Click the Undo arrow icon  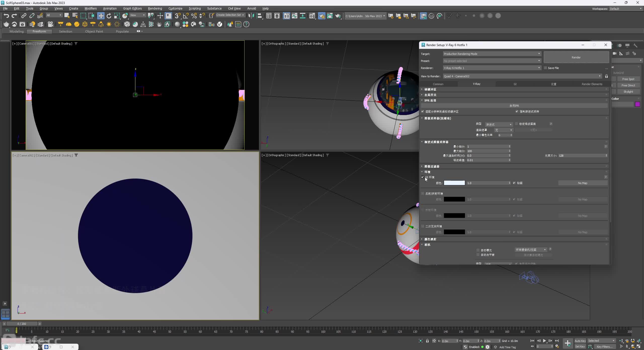[6, 16]
